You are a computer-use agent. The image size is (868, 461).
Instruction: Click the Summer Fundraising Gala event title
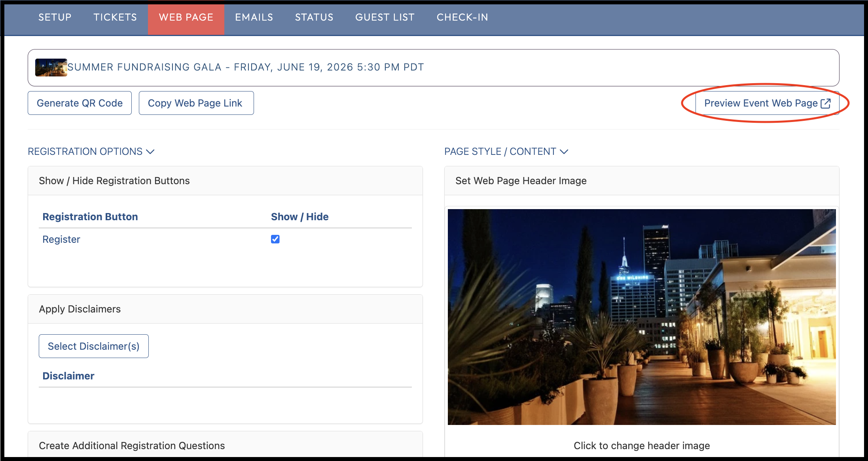[245, 67]
